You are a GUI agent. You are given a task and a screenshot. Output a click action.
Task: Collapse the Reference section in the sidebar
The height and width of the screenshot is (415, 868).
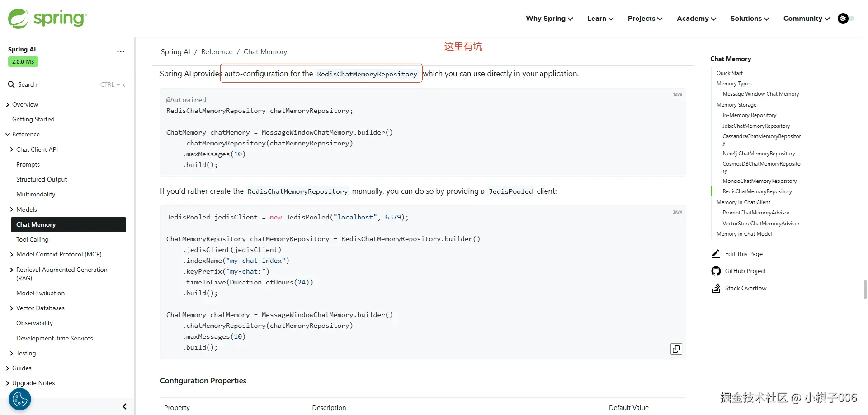[8, 135]
